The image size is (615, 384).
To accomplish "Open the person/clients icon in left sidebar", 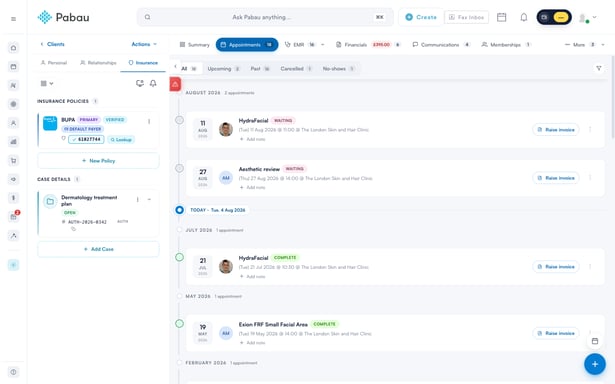I will [x=13, y=123].
